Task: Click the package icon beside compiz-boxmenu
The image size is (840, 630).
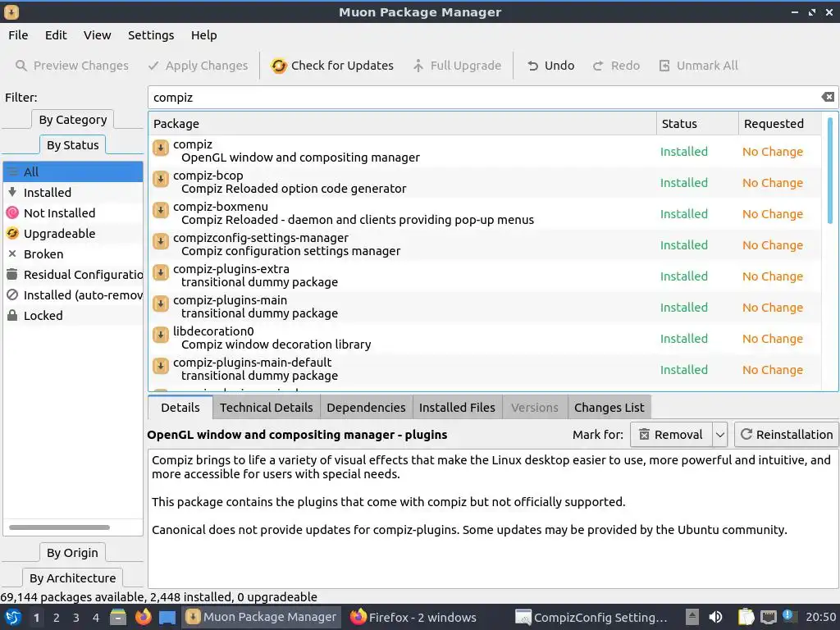Action: [161, 210]
